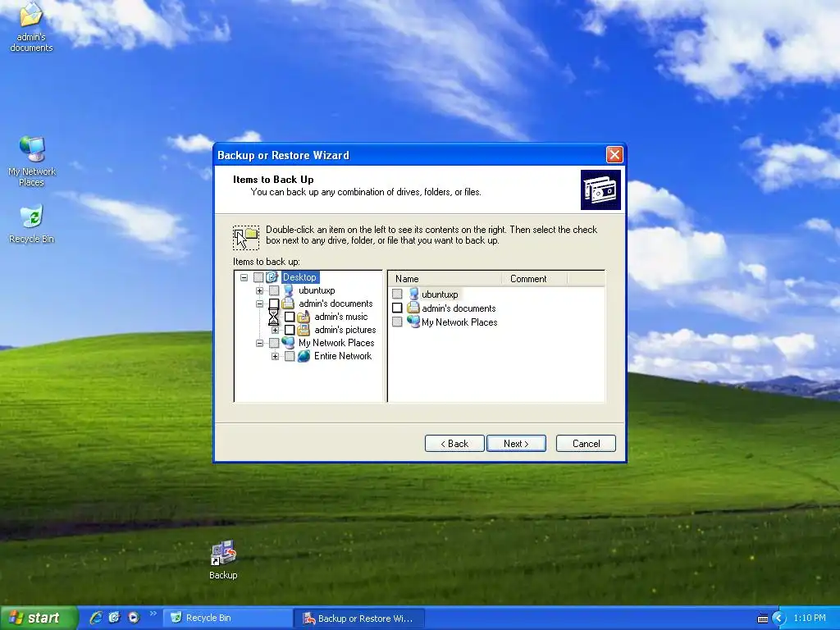The image size is (840, 630).
Task: Select the Backup shortcut on the desktop
Action: point(223,560)
